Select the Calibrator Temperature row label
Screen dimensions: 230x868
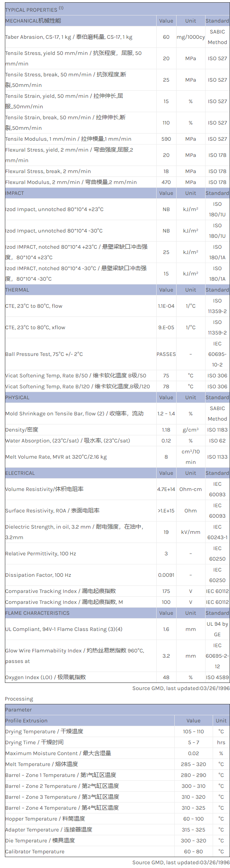coord(35,851)
